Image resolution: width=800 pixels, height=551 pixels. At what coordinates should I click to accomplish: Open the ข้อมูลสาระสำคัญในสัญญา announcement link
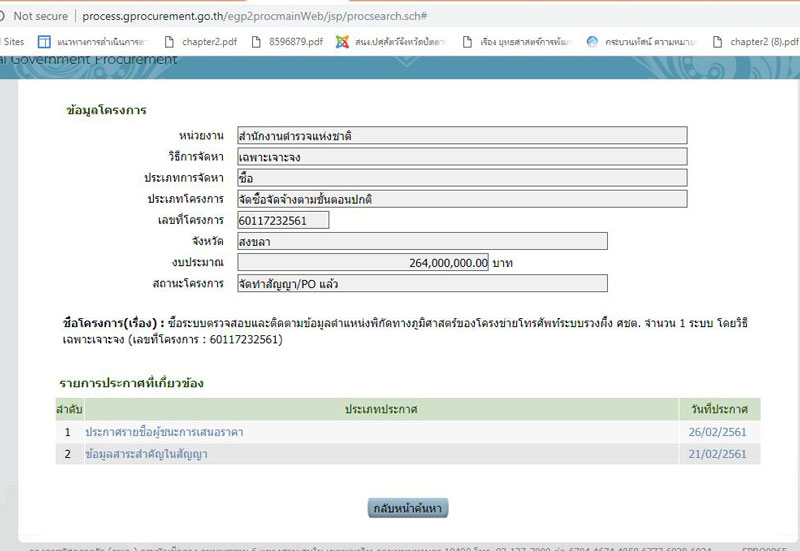coord(146,454)
